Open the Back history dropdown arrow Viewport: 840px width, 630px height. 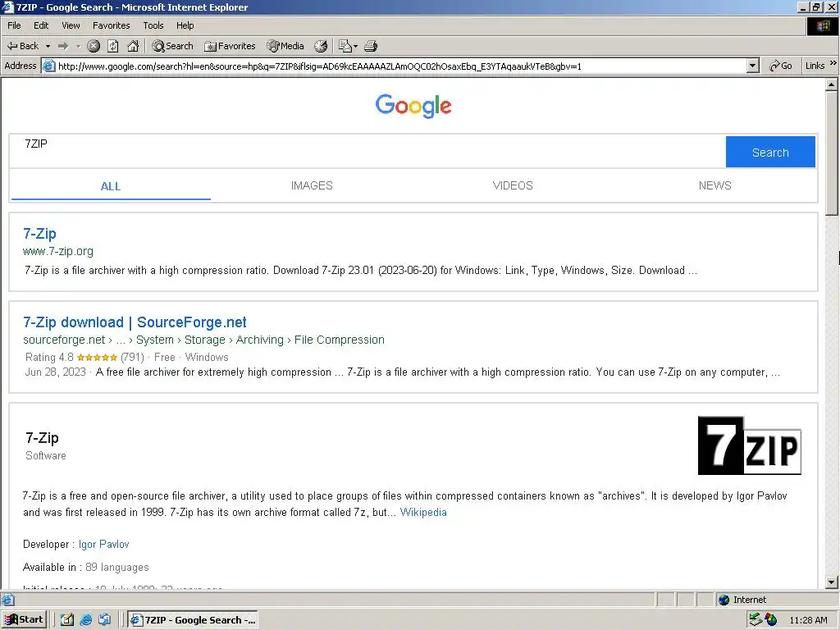[48, 46]
